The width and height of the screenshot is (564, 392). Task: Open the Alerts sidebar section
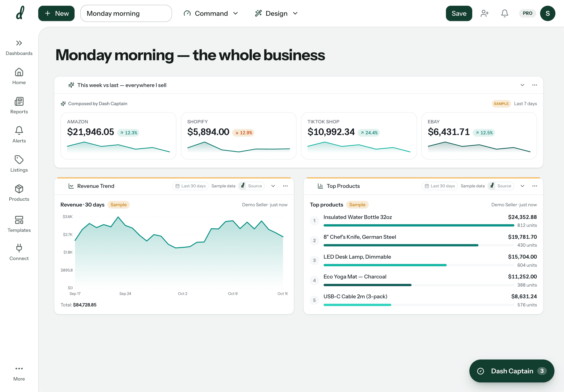point(19,135)
